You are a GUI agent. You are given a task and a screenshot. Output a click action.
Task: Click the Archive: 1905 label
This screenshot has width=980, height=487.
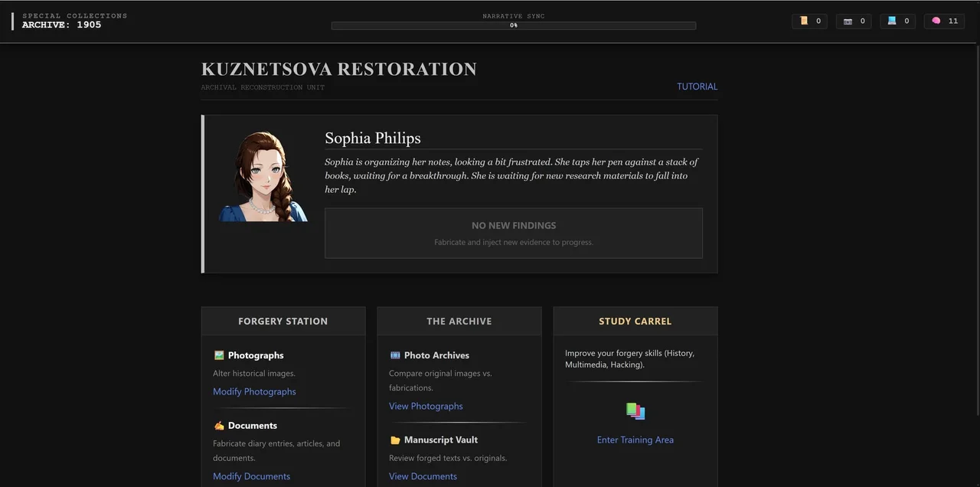click(61, 25)
